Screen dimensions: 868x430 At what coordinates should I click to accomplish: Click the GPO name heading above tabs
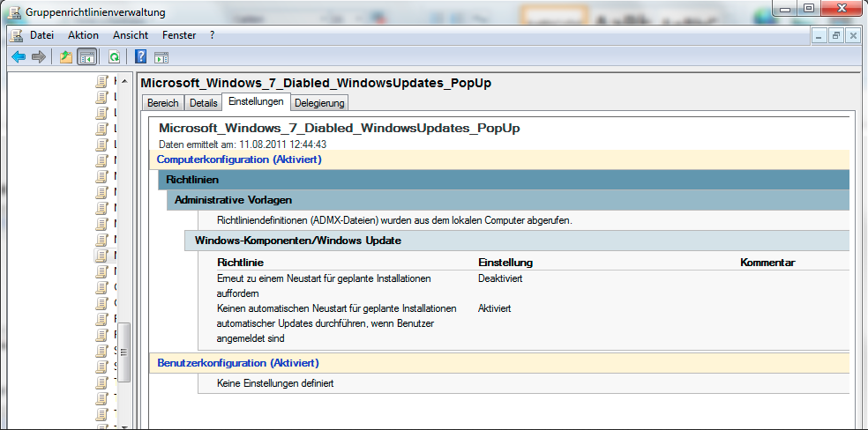click(x=316, y=83)
